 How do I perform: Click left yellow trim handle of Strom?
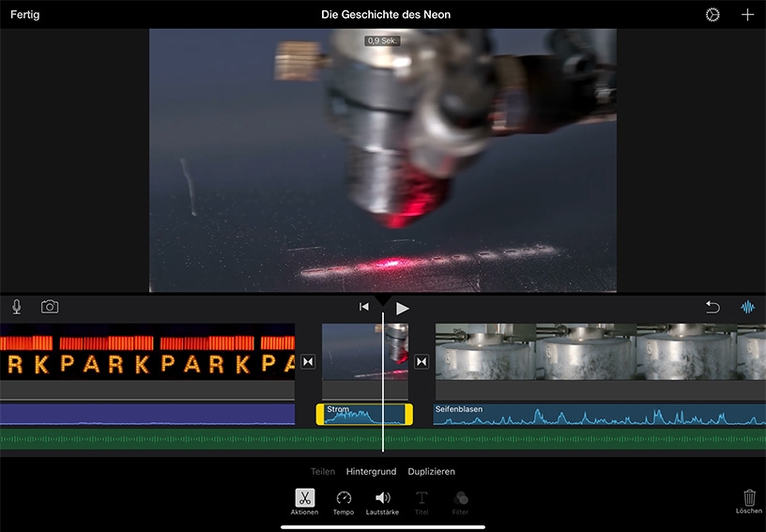pyautogui.click(x=320, y=415)
